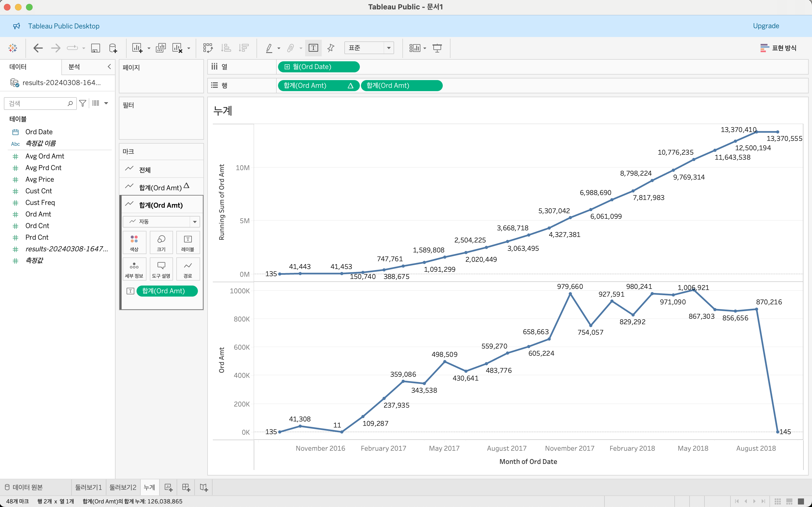Open the Highlight pen tool
The width and height of the screenshot is (812, 507).
269,48
